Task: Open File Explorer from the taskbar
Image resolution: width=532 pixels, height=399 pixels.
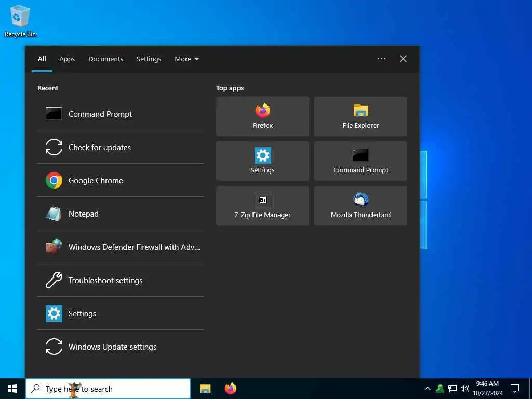Action: [x=205, y=389]
